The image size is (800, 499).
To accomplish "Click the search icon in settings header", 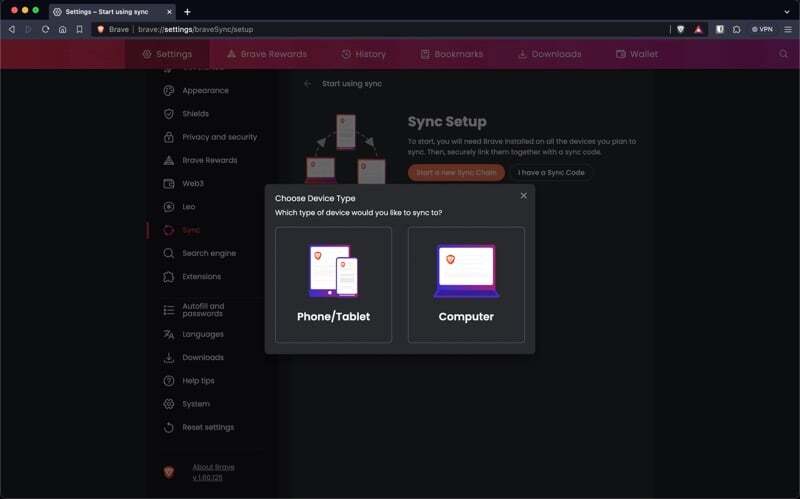I will pos(783,54).
